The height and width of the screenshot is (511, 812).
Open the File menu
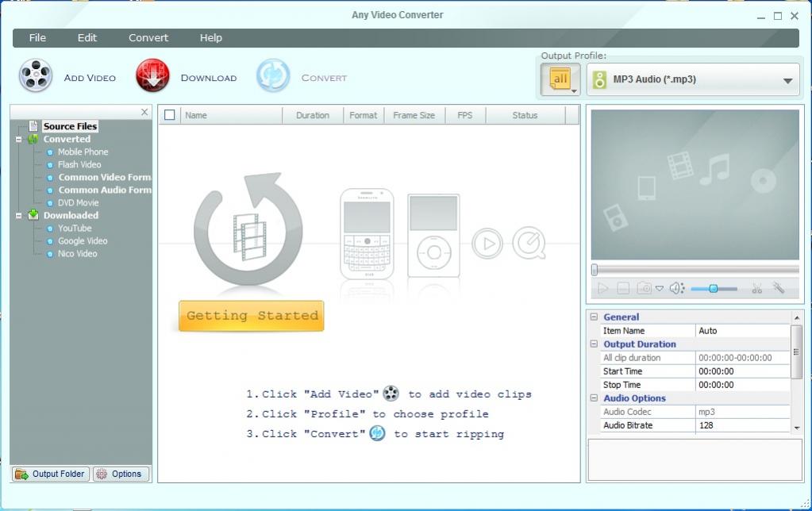click(x=37, y=38)
